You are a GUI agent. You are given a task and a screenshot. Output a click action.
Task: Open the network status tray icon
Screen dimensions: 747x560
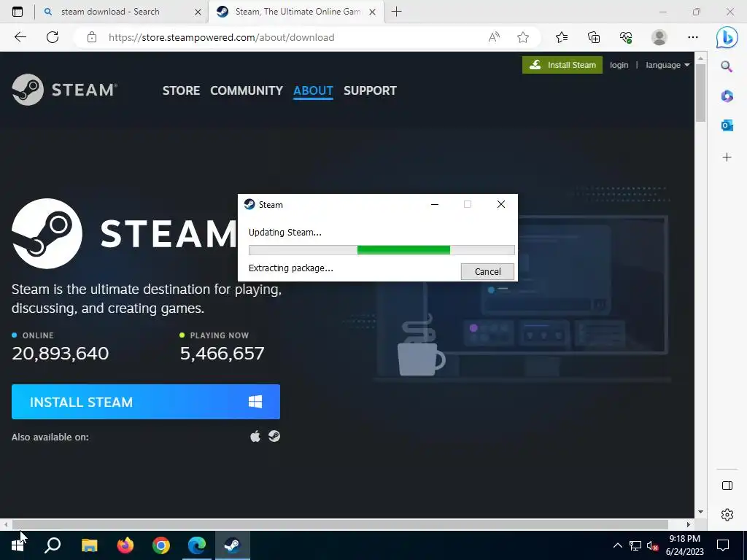(x=635, y=545)
